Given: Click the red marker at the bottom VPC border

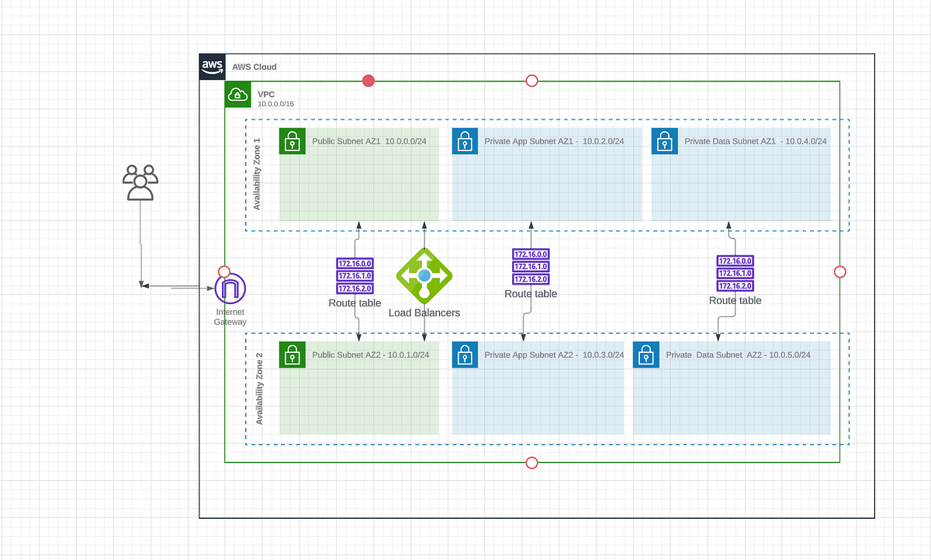Looking at the screenshot, I should point(531,462).
